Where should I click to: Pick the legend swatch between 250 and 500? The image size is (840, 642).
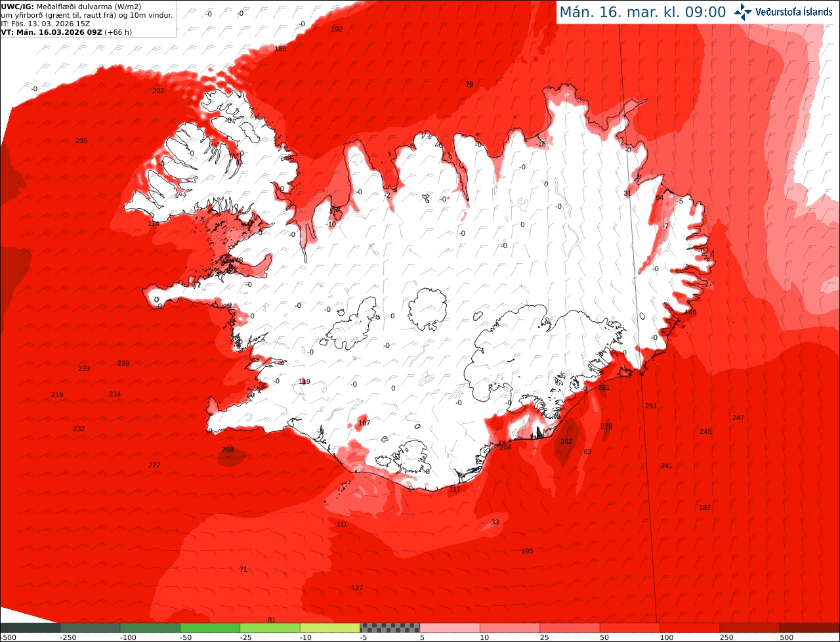click(749, 628)
